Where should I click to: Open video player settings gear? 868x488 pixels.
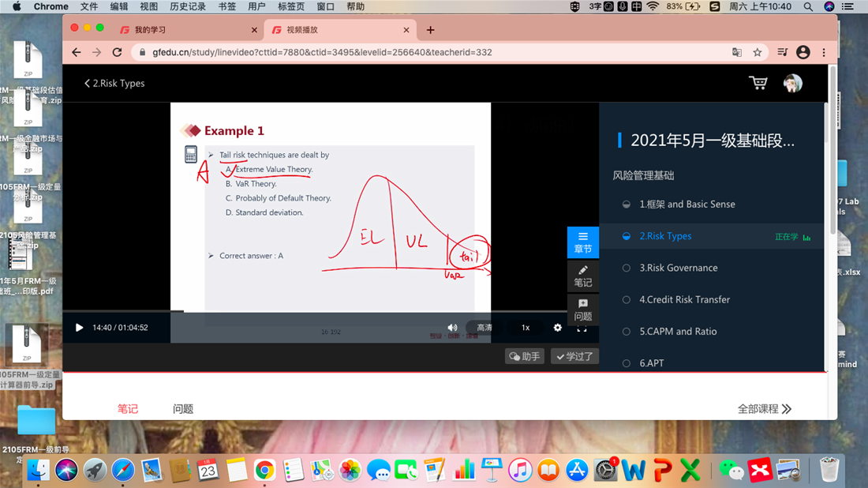tap(557, 328)
